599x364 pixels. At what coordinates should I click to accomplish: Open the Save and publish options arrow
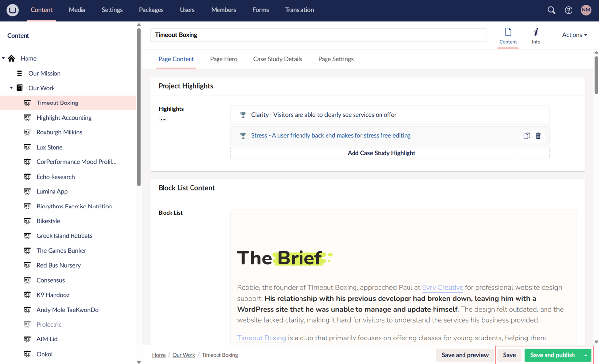(x=586, y=355)
